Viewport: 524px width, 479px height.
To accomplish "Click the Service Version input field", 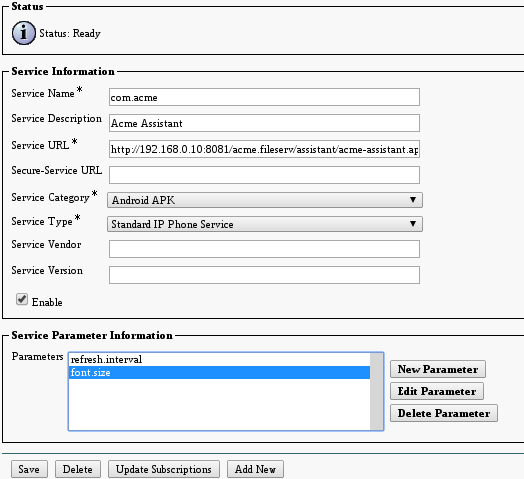I will coord(264,275).
